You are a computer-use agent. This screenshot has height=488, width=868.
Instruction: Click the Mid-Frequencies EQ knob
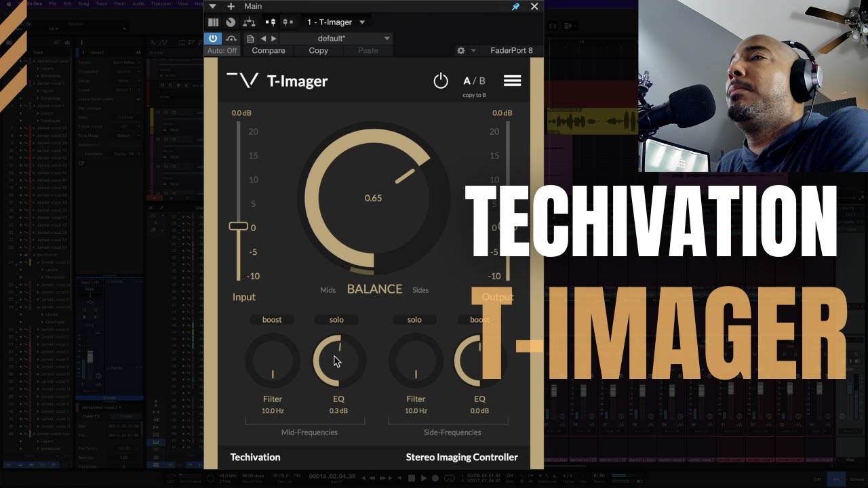click(339, 361)
